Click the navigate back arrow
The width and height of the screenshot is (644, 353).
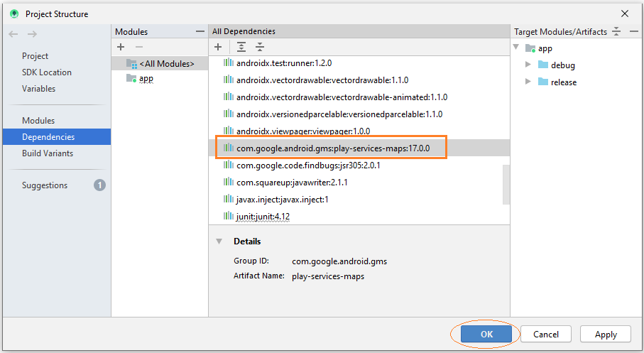click(x=13, y=34)
